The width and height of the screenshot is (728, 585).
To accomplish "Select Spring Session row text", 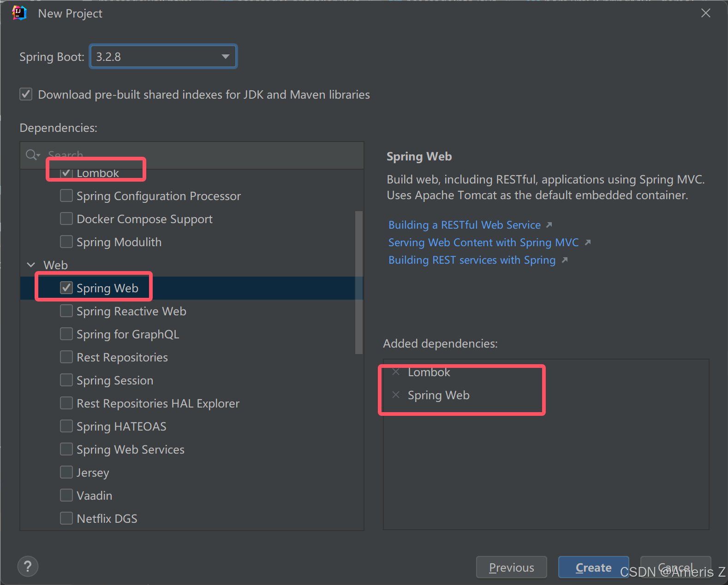I will [x=115, y=380].
